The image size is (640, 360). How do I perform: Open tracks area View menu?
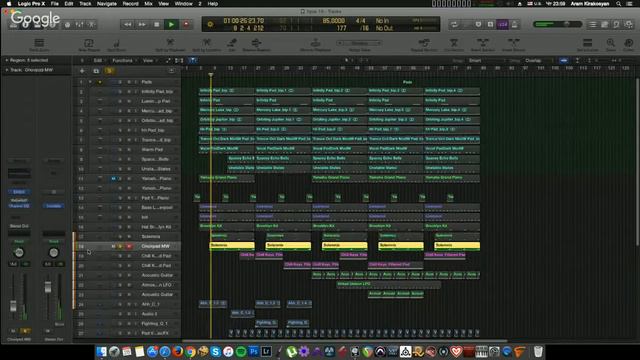tap(149, 60)
